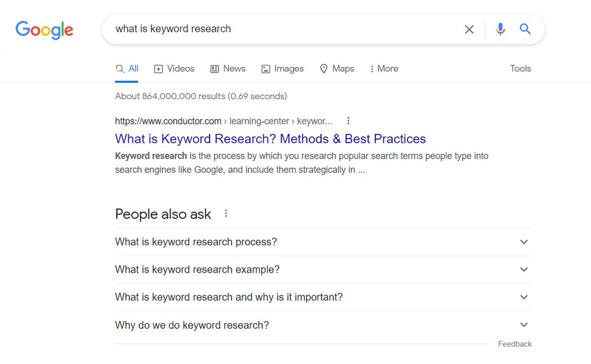Image resolution: width=591 pixels, height=364 pixels.
Task: Clear the search box with the X icon
Action: [x=469, y=29]
